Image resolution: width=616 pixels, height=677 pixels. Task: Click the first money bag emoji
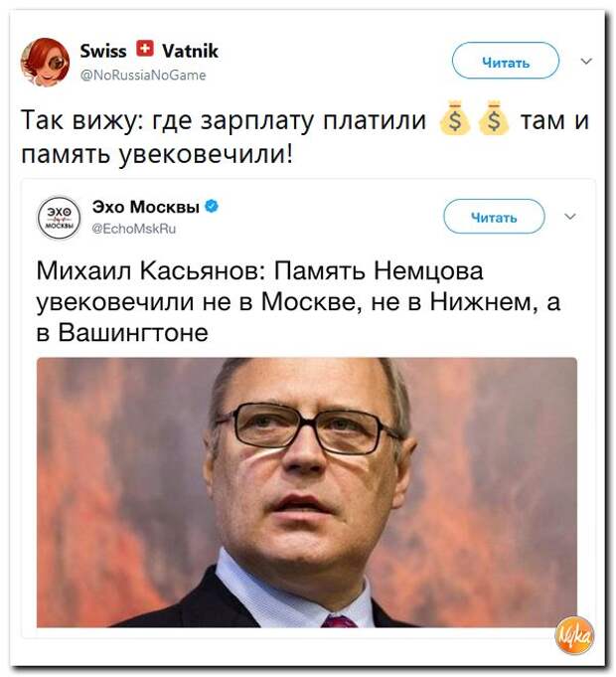pos(455,118)
